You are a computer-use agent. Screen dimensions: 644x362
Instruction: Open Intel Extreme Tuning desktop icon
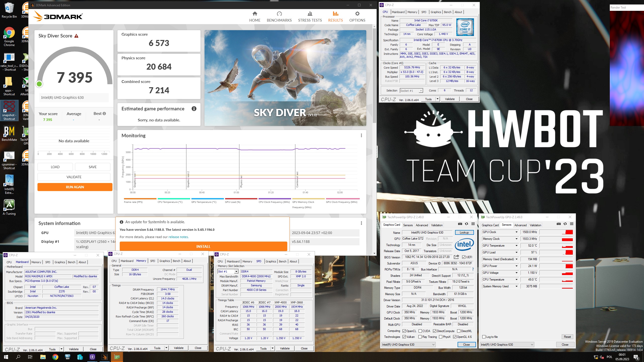[x=9, y=184]
